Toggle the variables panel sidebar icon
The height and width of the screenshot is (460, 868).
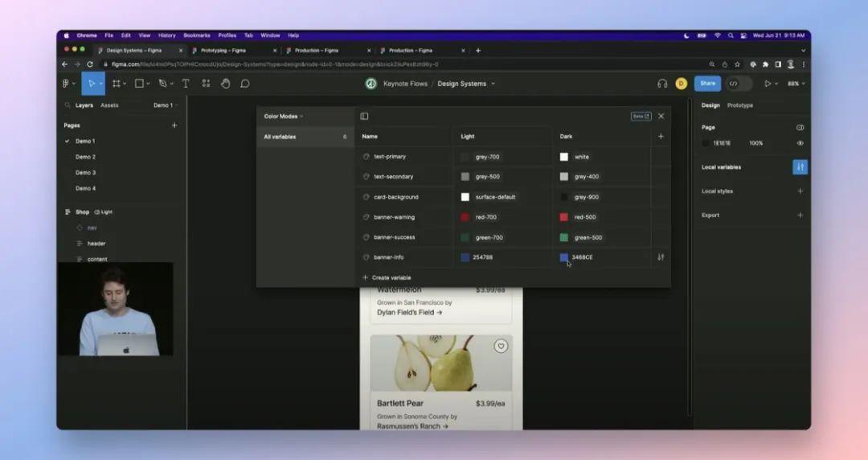click(x=364, y=117)
